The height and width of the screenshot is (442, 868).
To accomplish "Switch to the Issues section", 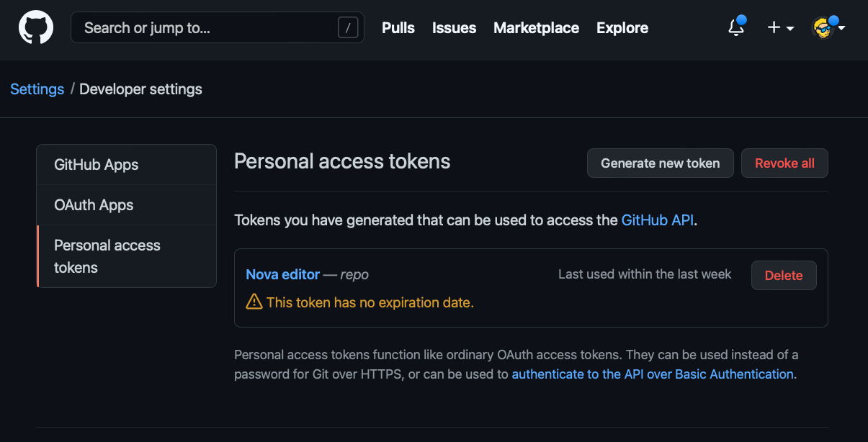I will click(454, 28).
